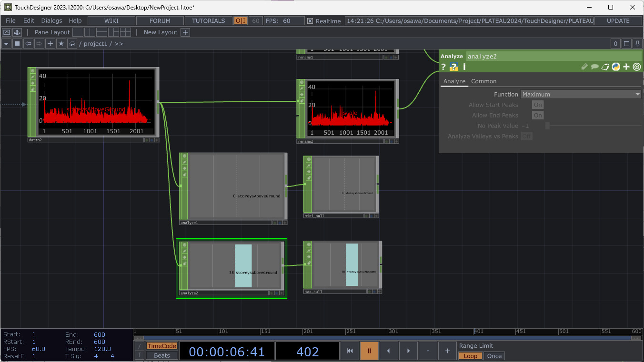
Task: Click the plus icon in the parameter header
Action: pos(626,67)
